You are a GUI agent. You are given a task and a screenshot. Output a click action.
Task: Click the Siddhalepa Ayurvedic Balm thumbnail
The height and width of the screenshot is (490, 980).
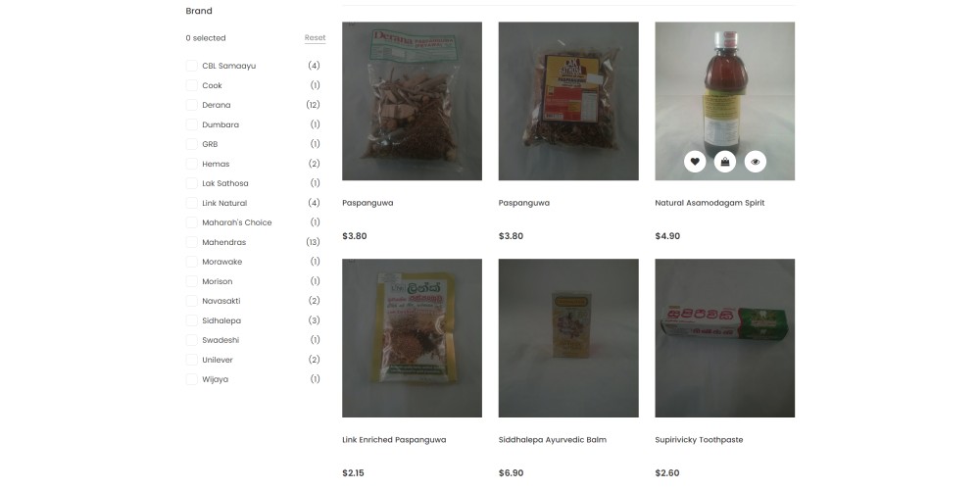point(568,338)
